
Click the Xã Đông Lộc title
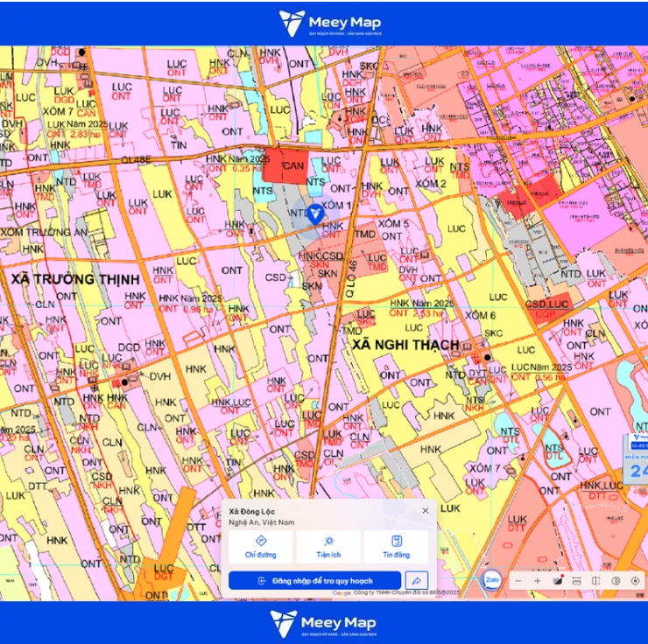(x=251, y=512)
